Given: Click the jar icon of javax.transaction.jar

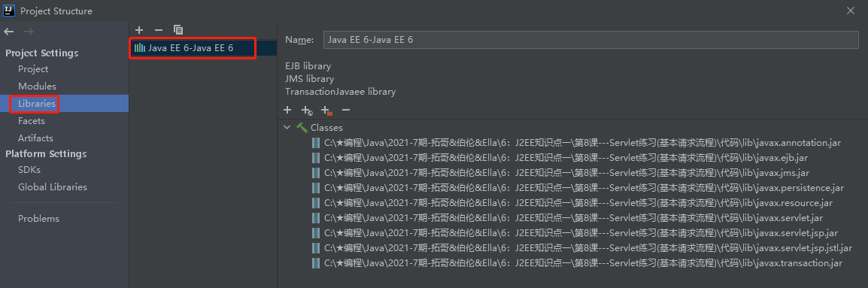Looking at the screenshot, I should [316, 262].
